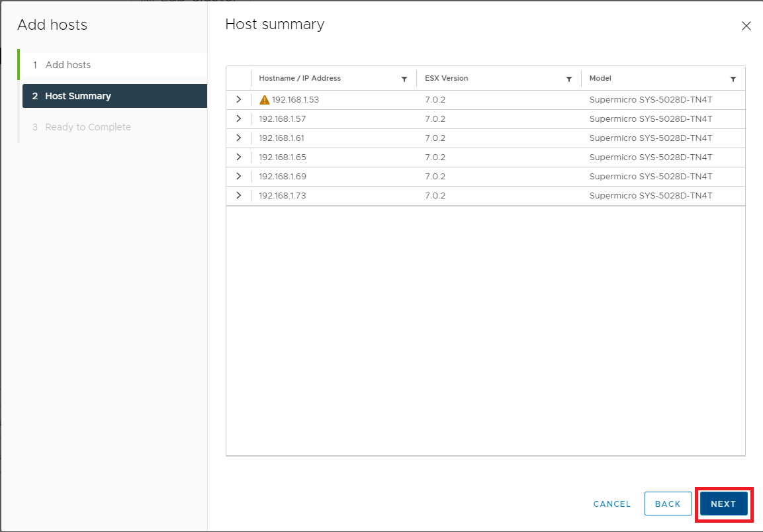Expand details for host 192.168.1.69
Image resolution: width=763 pixels, height=532 pixels.
pos(239,176)
